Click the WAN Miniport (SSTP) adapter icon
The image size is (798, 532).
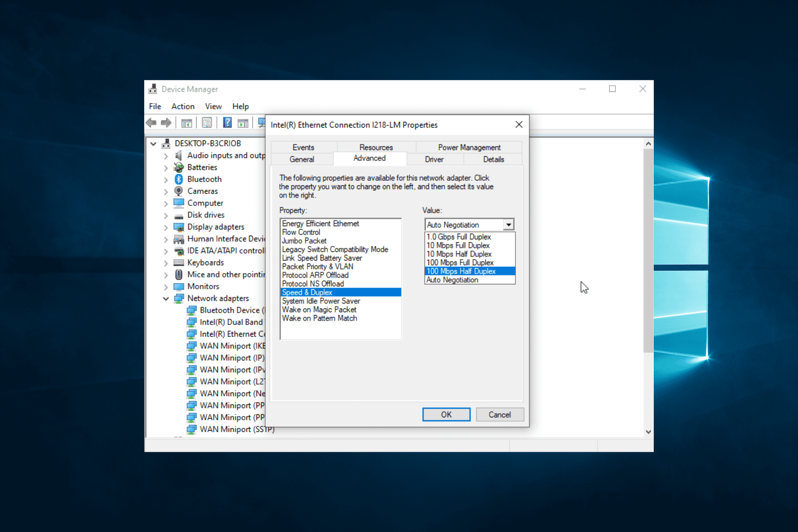[191, 429]
